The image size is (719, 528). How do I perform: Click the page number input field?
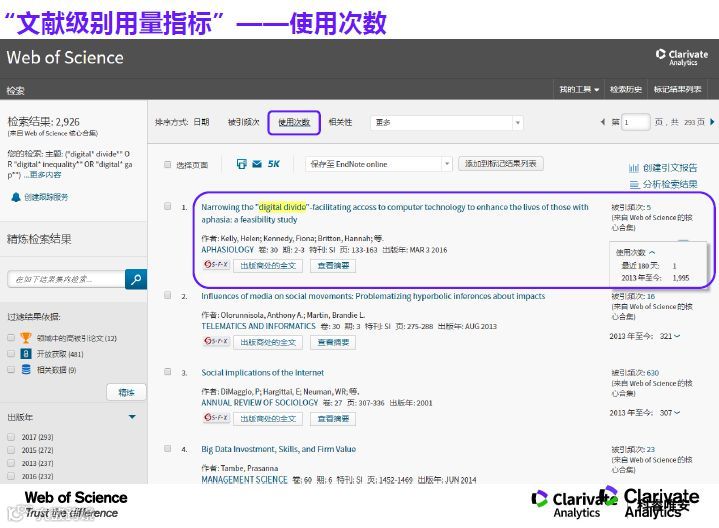[x=636, y=122]
